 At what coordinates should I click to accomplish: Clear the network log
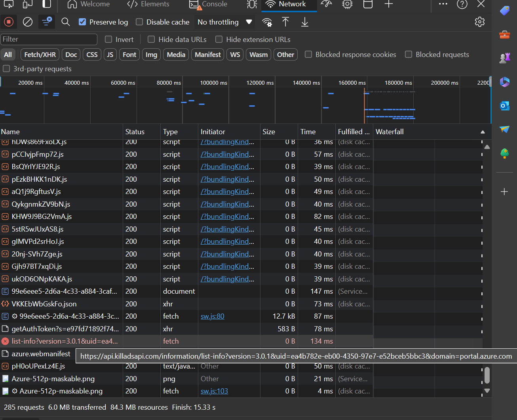28,22
